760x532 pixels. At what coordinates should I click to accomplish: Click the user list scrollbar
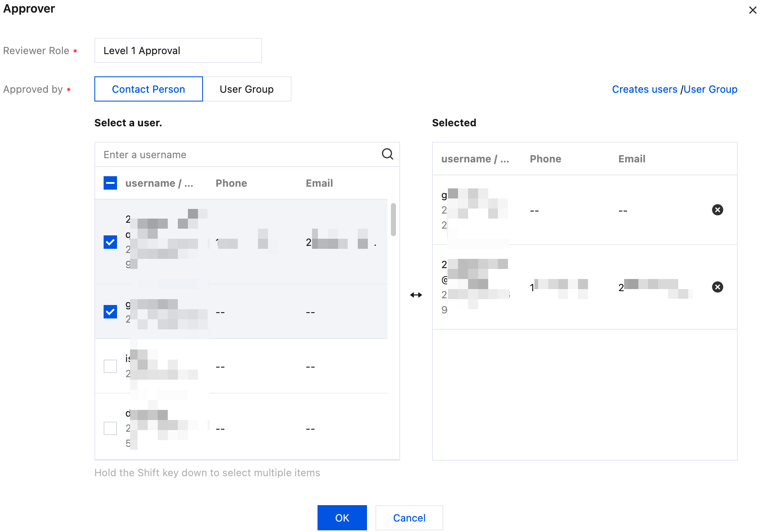pos(393,220)
